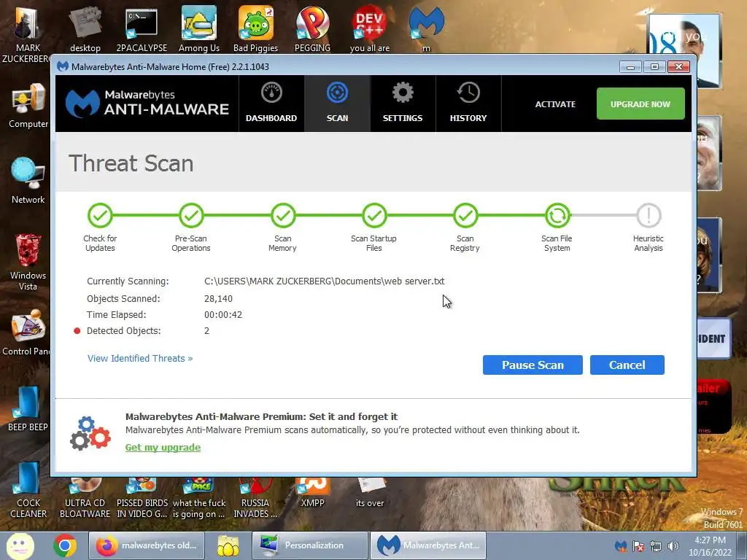Click the volume tray icon

(673, 546)
